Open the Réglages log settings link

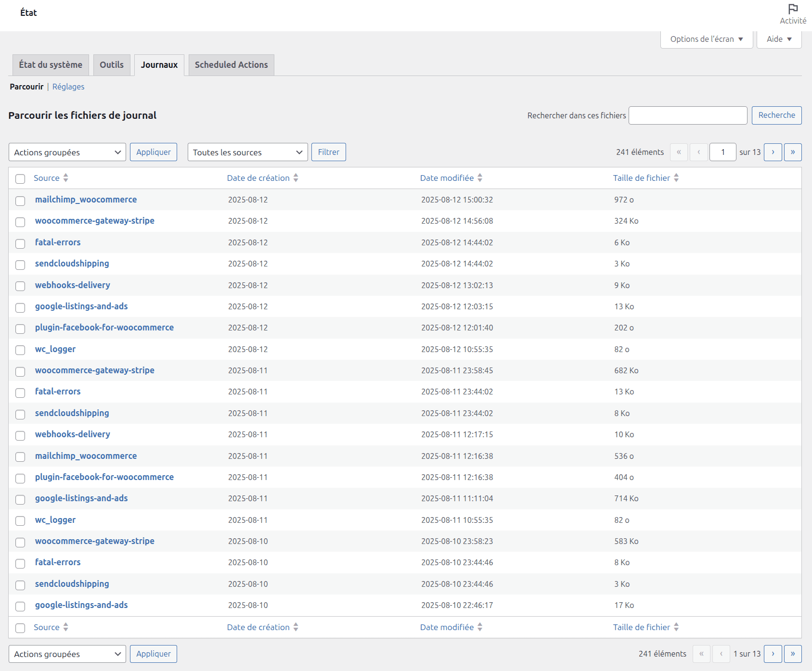click(x=68, y=87)
